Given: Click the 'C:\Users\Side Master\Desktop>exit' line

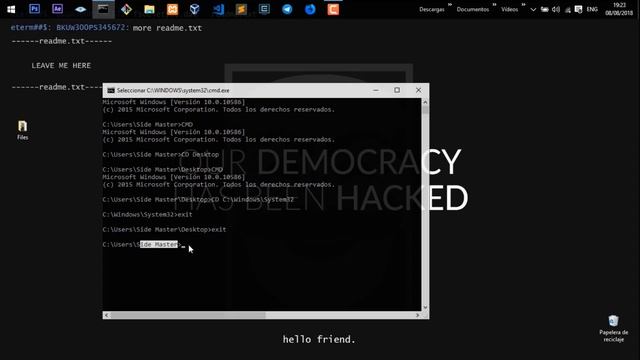Looking at the screenshot, I should 164,229.
